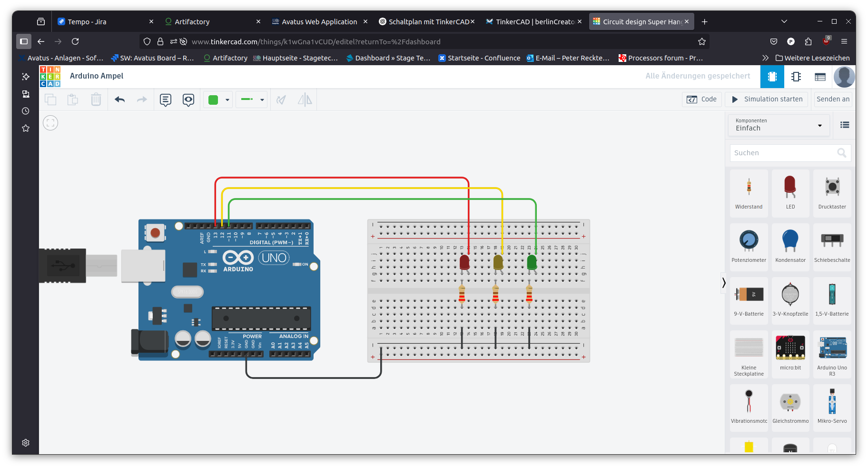
Task: Select the Schiebeschalter component
Action: 832,247
